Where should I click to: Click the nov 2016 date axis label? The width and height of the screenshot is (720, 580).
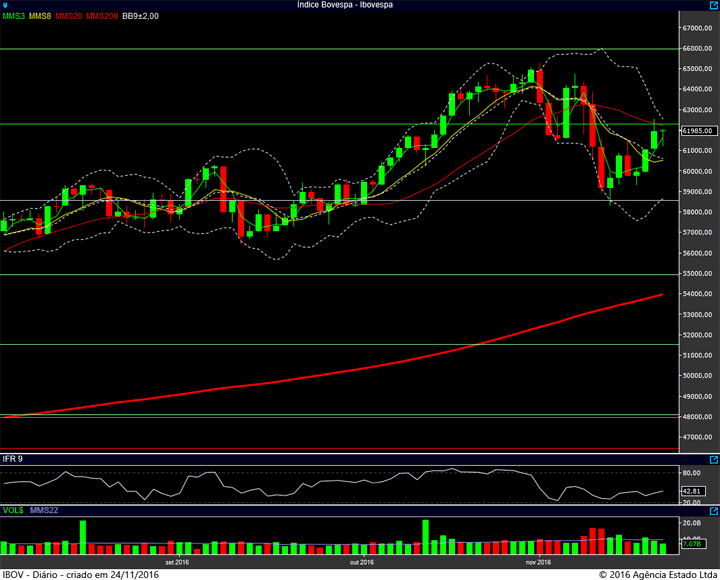[538, 562]
